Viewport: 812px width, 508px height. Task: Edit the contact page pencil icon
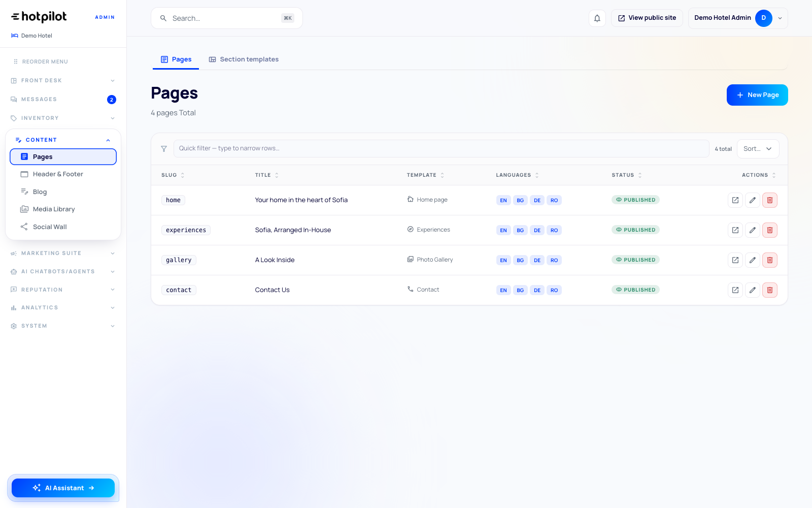(x=753, y=290)
